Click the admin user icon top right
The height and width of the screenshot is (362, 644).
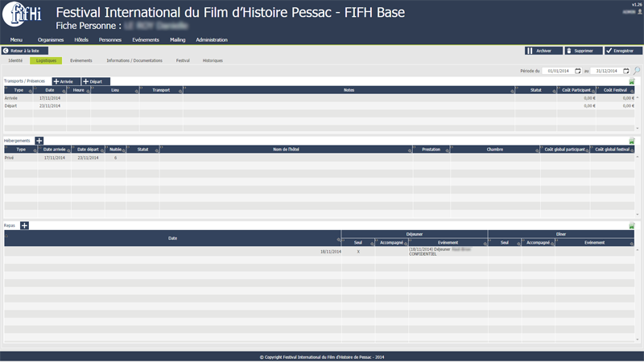pyautogui.click(x=640, y=12)
